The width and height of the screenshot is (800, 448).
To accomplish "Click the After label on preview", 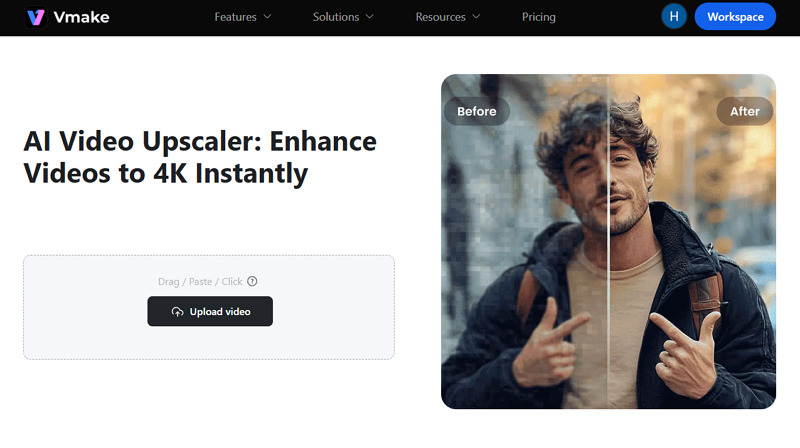I will click(x=744, y=111).
